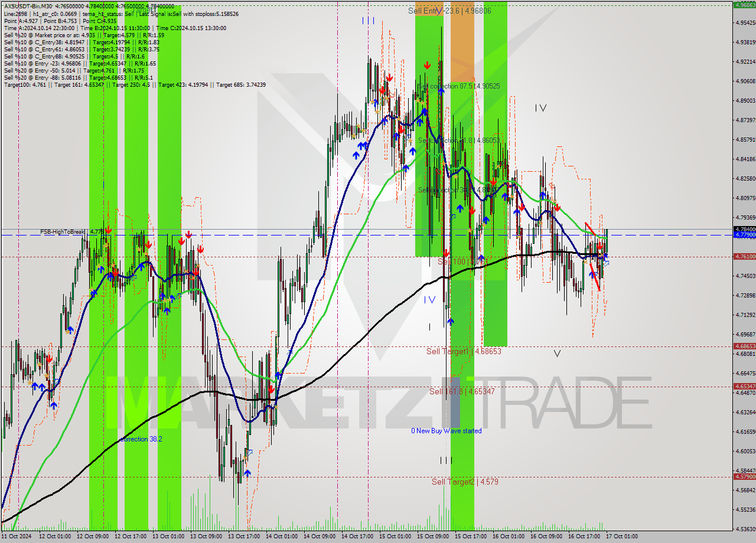Click the 'Sell 100 | 4.761' label
Image resolution: width=756 pixels, height=543 pixels.
pyautogui.click(x=463, y=261)
